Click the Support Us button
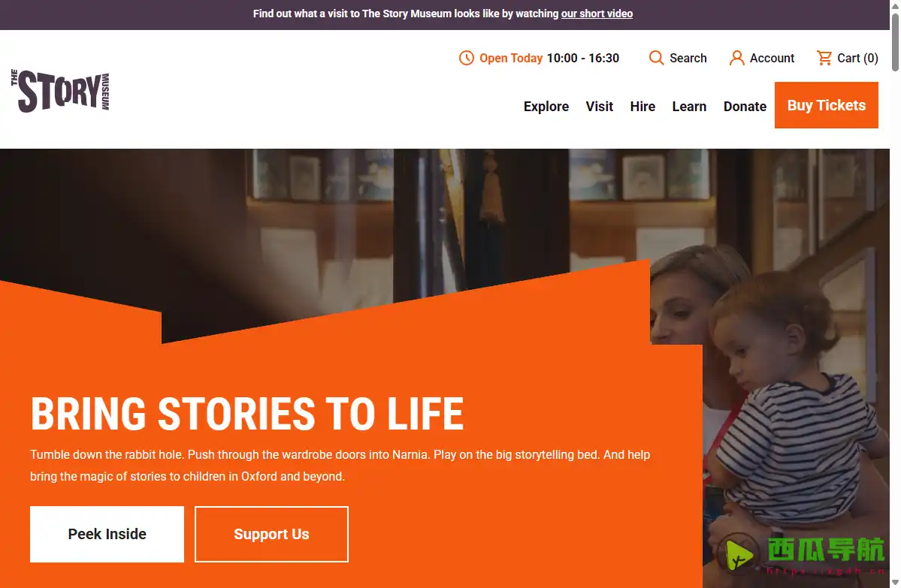 coord(271,534)
